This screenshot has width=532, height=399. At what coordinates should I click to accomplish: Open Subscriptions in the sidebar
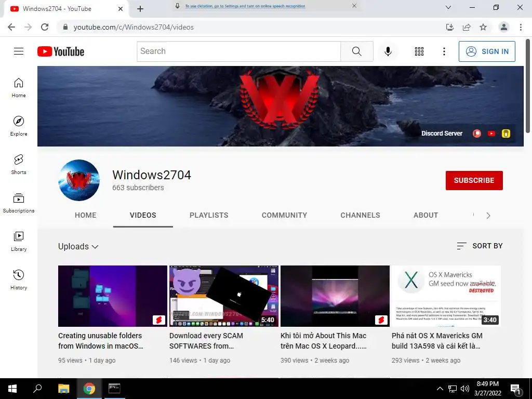point(19,203)
